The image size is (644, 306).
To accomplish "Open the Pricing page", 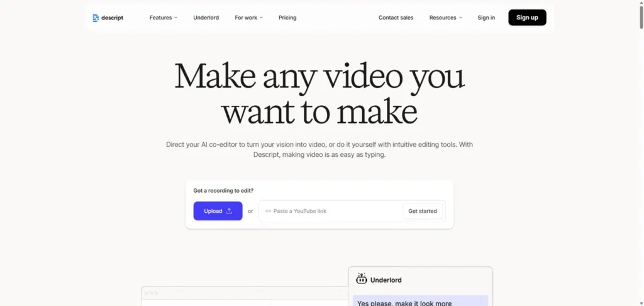I will [287, 18].
